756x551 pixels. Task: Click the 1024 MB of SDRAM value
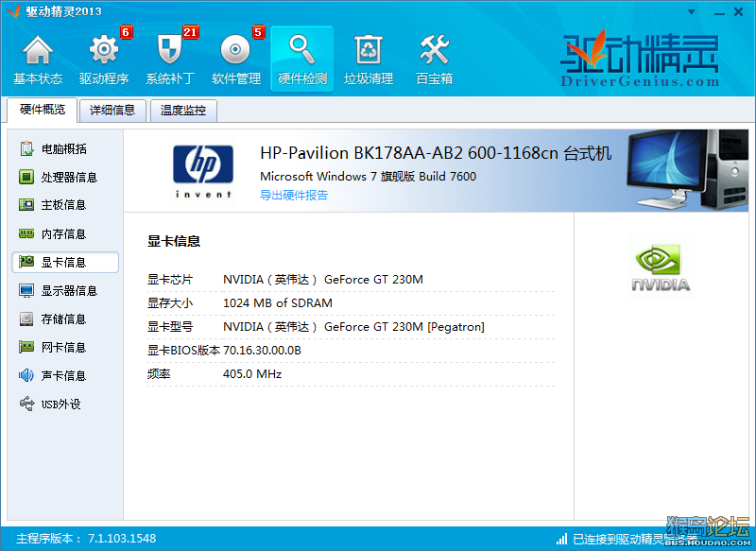click(278, 303)
